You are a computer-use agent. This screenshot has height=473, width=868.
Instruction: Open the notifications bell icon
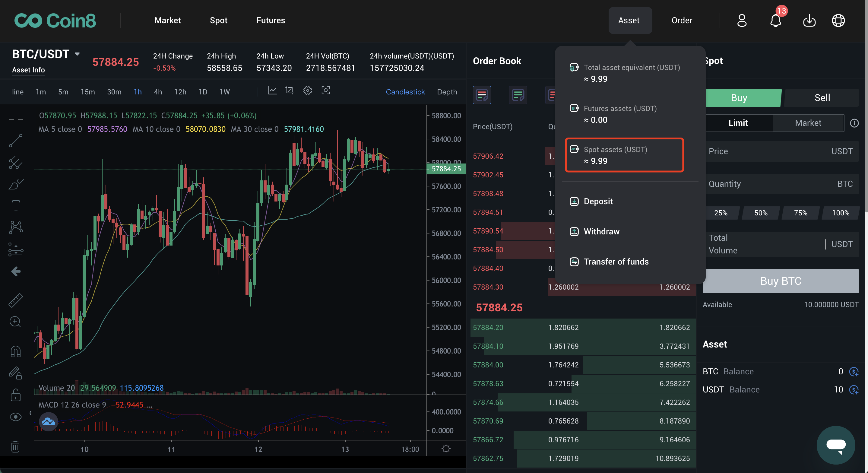775,21
